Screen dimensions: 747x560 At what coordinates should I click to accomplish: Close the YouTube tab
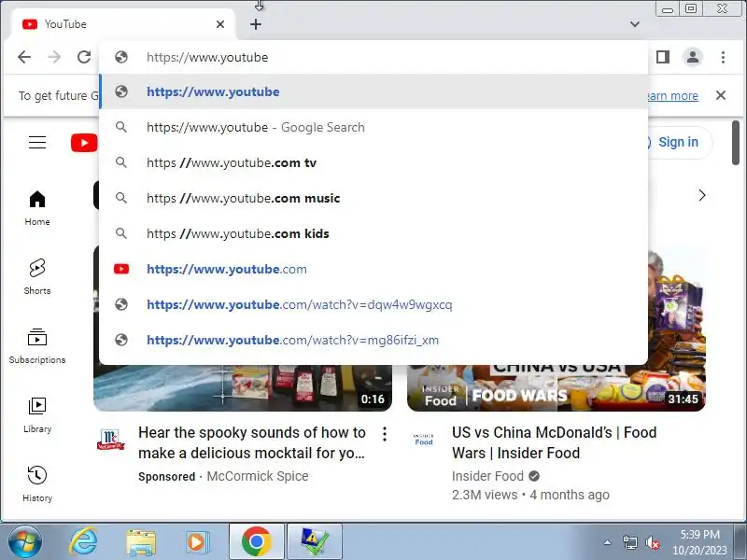click(220, 24)
